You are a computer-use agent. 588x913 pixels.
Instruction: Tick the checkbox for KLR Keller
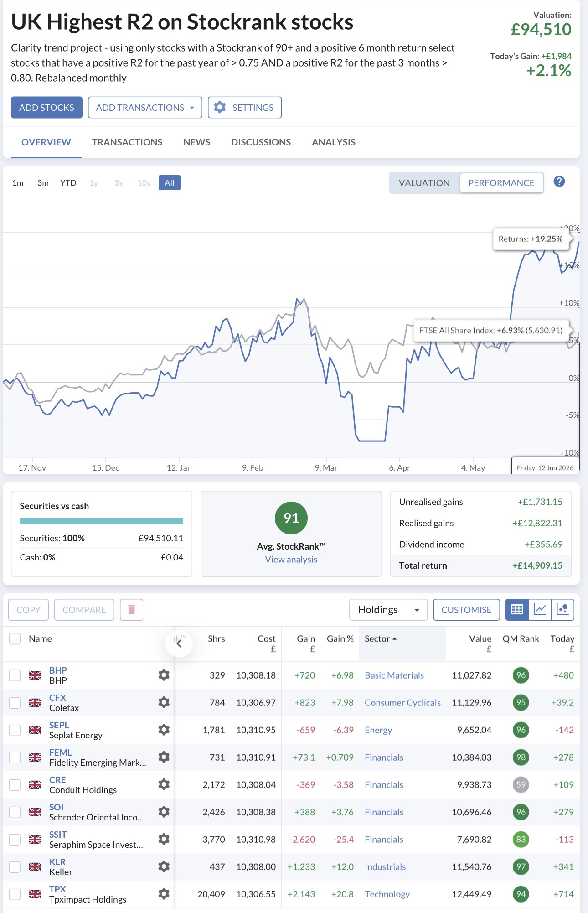15,867
